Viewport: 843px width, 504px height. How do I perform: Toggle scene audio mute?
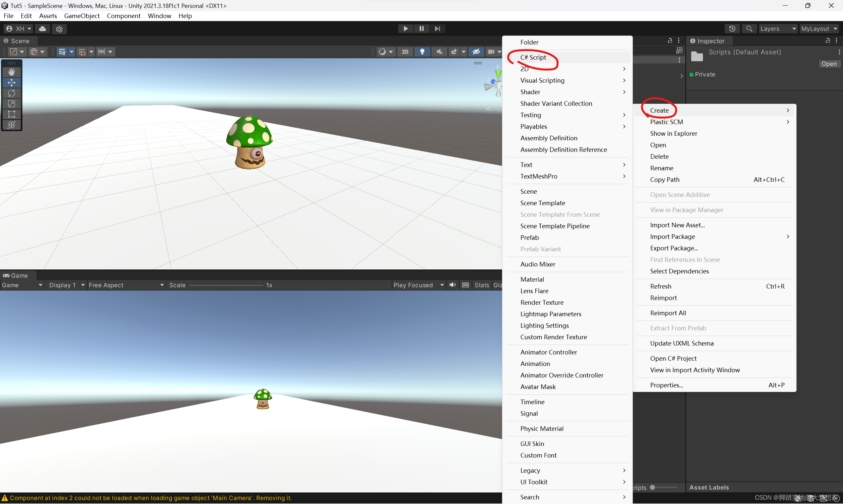(439, 52)
